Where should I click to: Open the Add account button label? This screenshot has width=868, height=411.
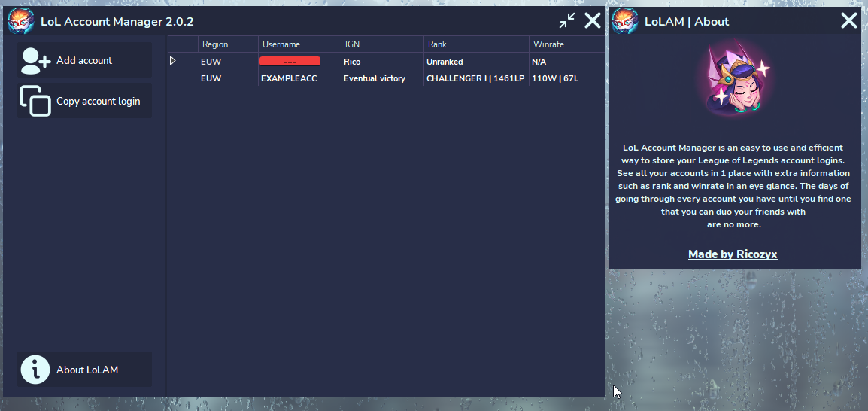[84, 60]
